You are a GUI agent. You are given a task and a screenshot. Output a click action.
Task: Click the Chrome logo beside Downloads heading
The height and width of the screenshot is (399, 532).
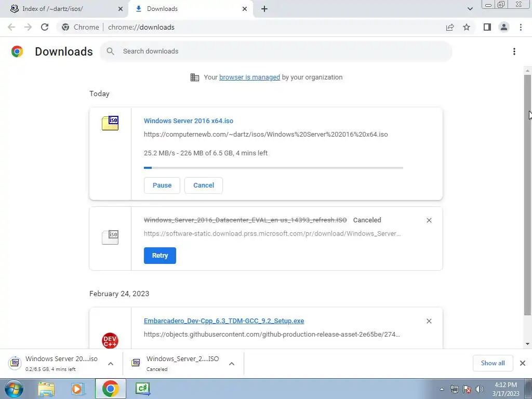[17, 51]
